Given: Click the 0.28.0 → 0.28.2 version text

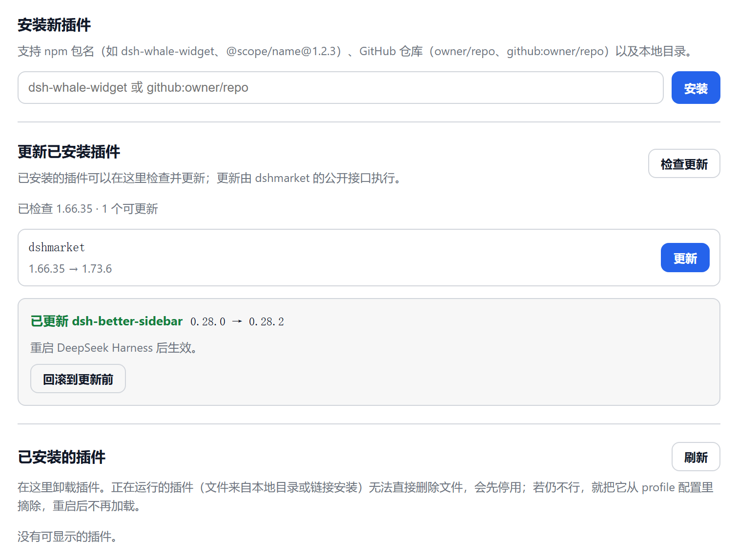Looking at the screenshot, I should (237, 321).
